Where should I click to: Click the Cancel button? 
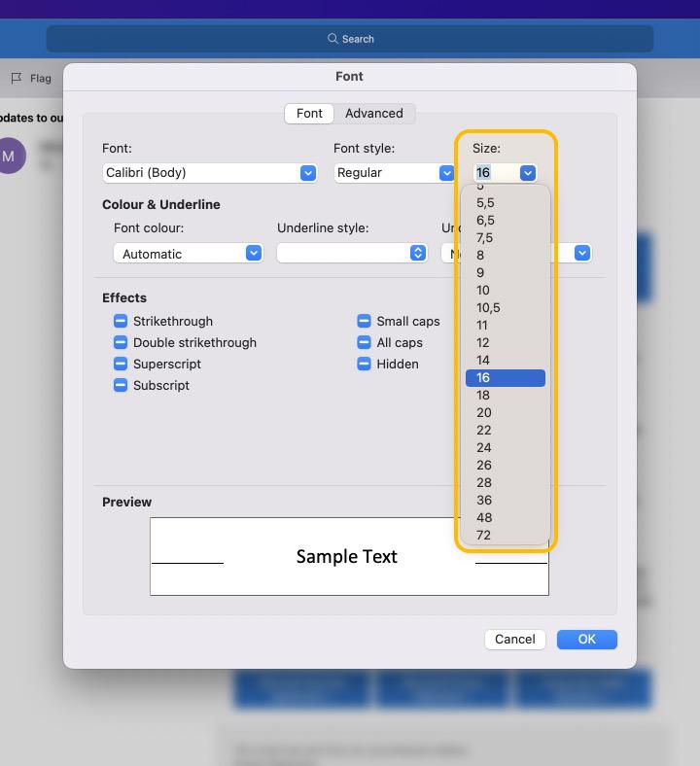(x=514, y=639)
